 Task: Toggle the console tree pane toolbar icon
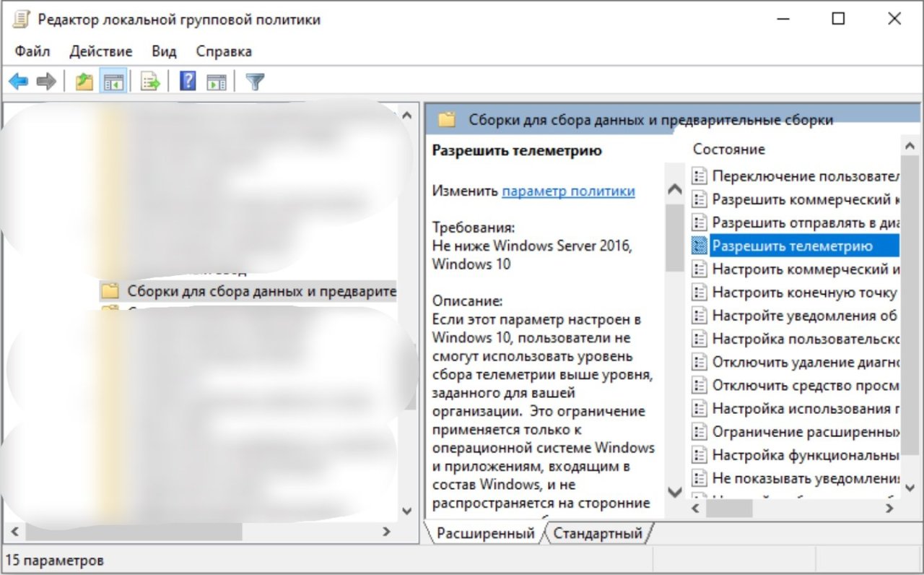pyautogui.click(x=113, y=82)
